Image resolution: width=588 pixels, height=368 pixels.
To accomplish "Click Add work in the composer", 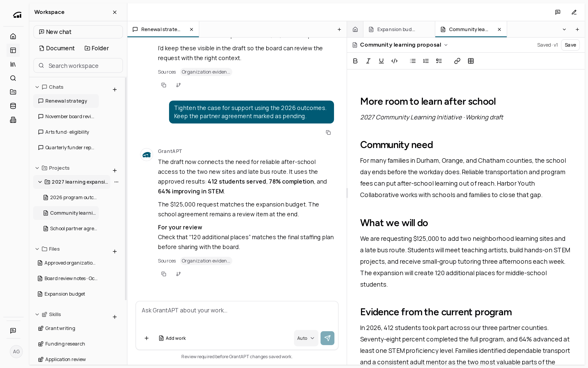I will [x=172, y=338].
